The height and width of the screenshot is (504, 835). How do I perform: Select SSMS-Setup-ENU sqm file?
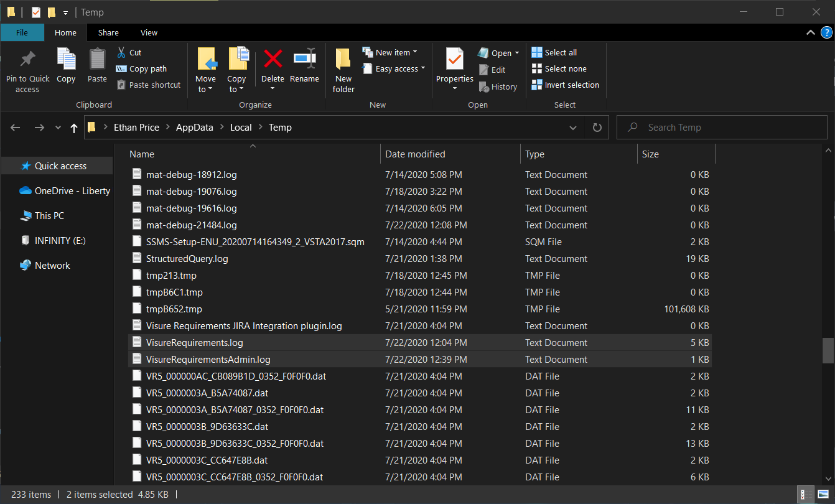point(419,242)
